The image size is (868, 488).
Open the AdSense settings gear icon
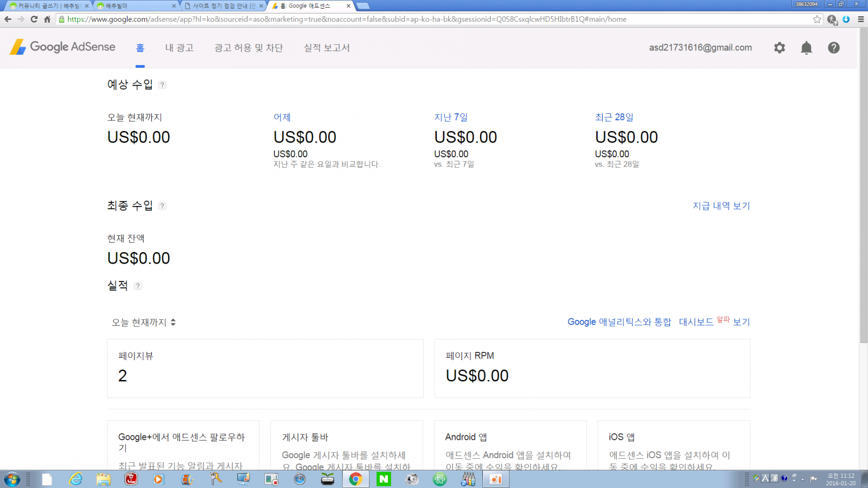click(x=779, y=48)
